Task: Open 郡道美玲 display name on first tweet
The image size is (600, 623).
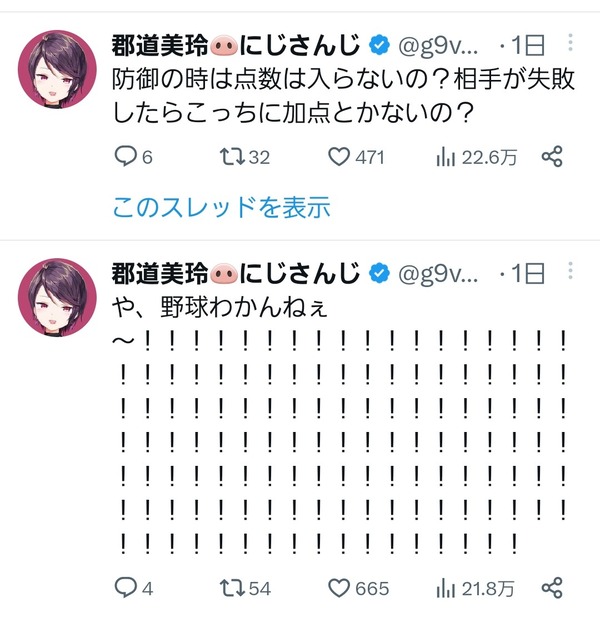Action: 236,45
